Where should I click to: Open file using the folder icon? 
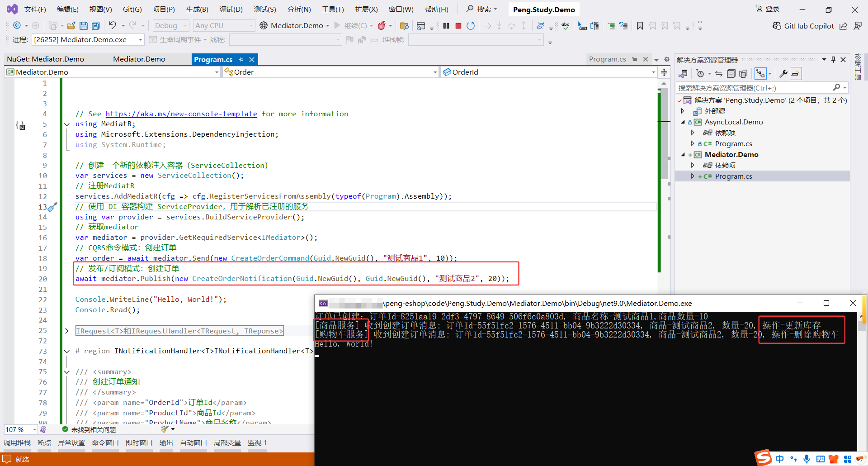(x=71, y=26)
